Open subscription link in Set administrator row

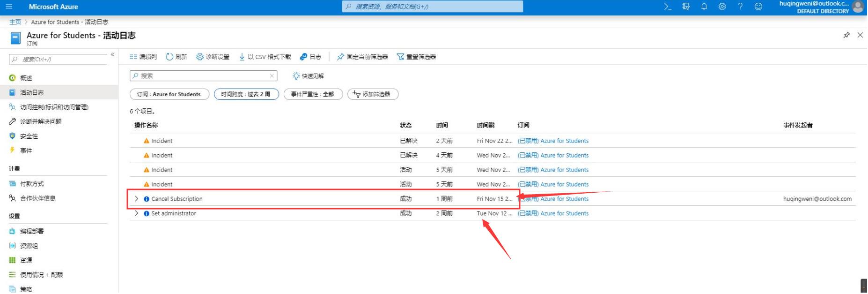pyautogui.click(x=553, y=213)
